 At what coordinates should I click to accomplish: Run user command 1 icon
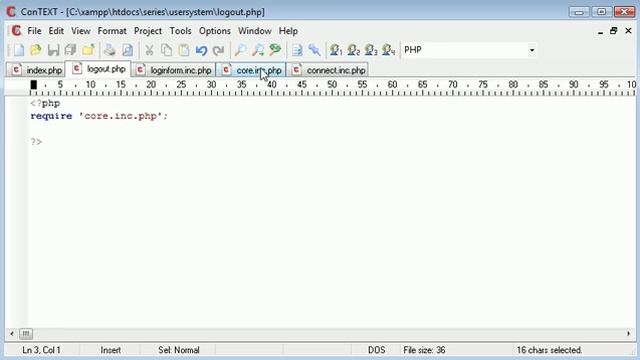pos(336,50)
